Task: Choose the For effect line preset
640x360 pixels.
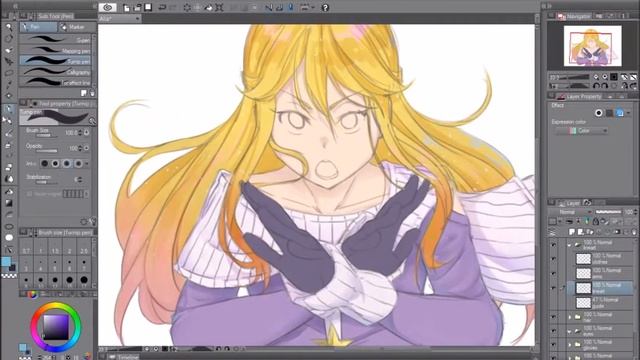Action: coord(56,82)
